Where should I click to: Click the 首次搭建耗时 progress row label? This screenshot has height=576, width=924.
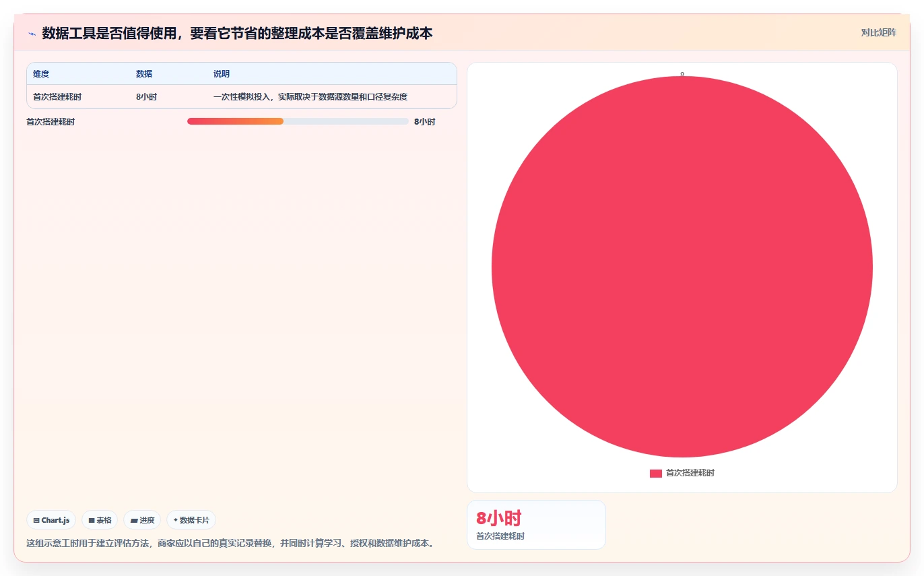pyautogui.click(x=51, y=122)
